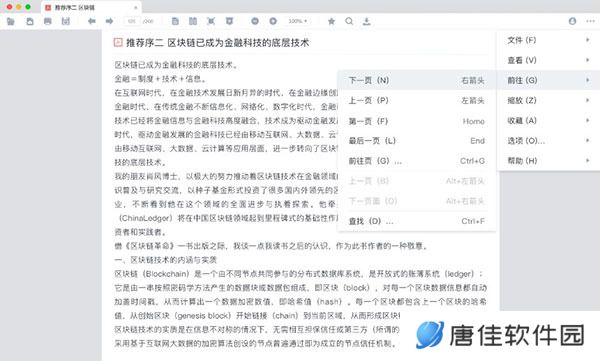Viewport: 600px width, 361px height.
Task: Open the 帮助 (H) menu item
Action: (548, 161)
